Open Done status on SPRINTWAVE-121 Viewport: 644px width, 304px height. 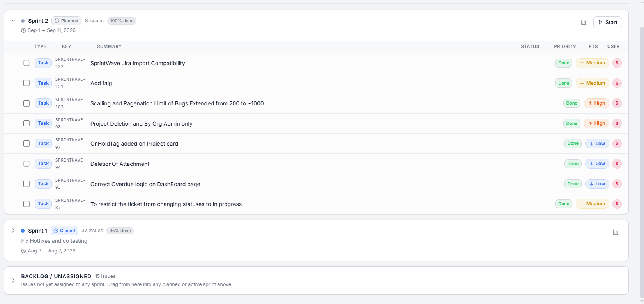coord(564,83)
